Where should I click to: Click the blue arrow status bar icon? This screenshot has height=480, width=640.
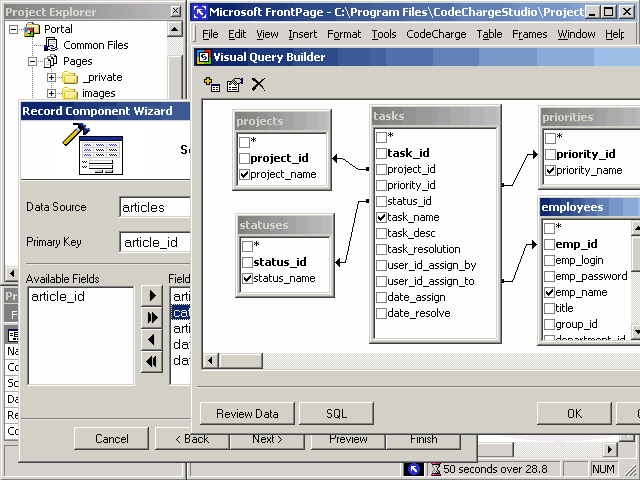coord(414,469)
